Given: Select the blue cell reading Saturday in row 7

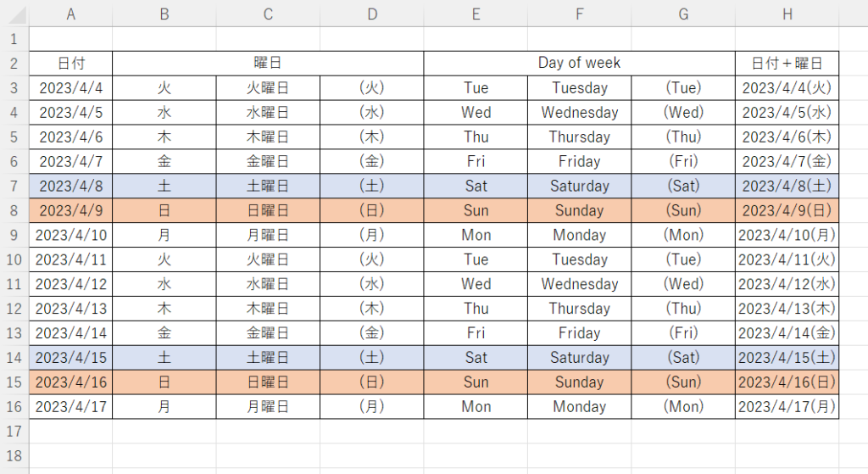Looking at the screenshot, I should coord(580,186).
